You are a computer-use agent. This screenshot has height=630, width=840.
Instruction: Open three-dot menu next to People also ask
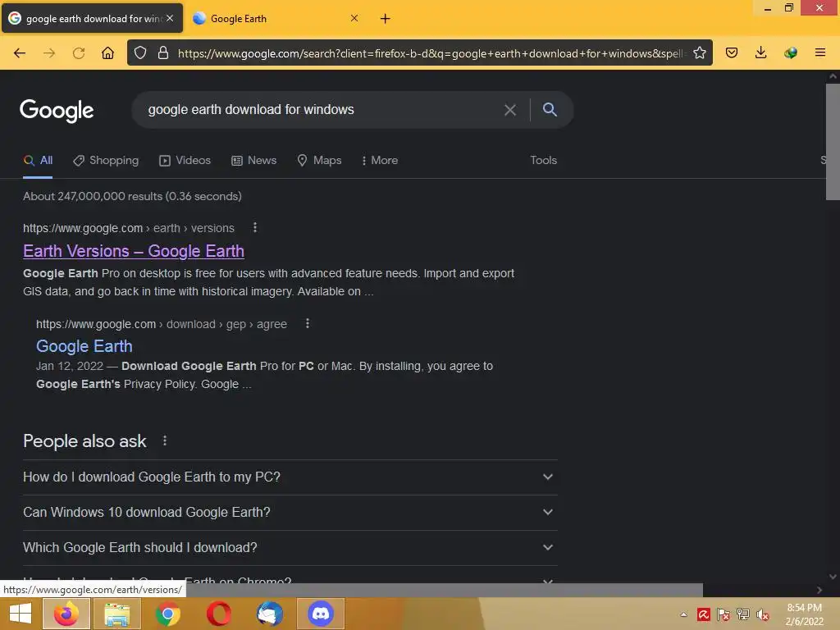[x=164, y=441]
